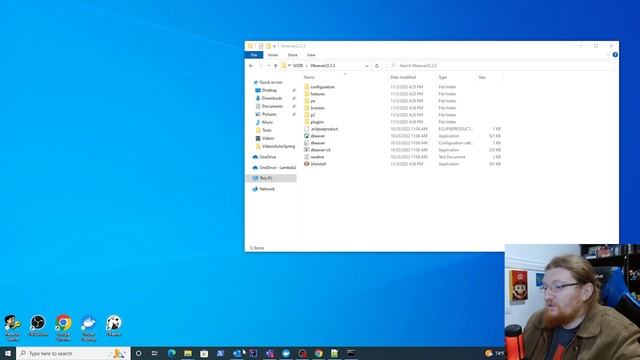Expand the Explorer ribbon chevron
Viewport: 640px width, 360px height.
coord(608,55)
